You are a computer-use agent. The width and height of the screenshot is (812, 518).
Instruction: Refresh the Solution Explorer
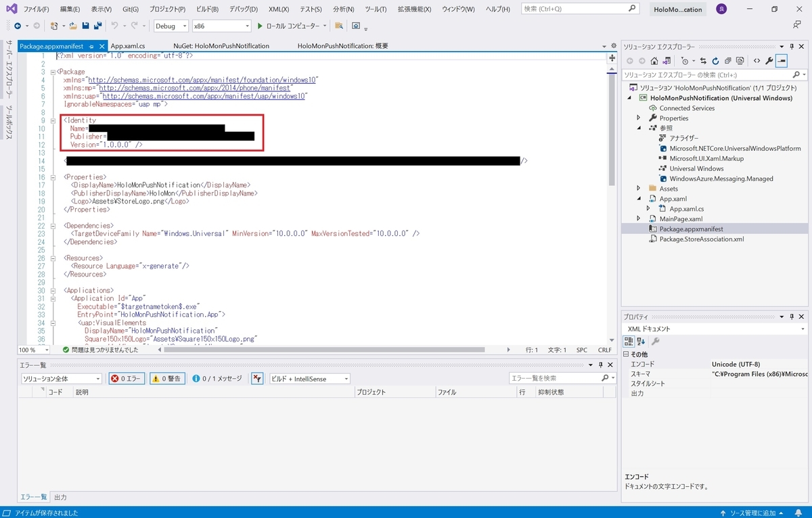click(715, 61)
